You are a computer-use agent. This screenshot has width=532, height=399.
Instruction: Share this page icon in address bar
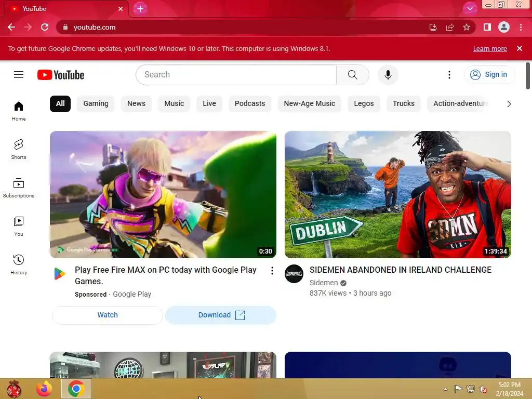tap(450, 27)
